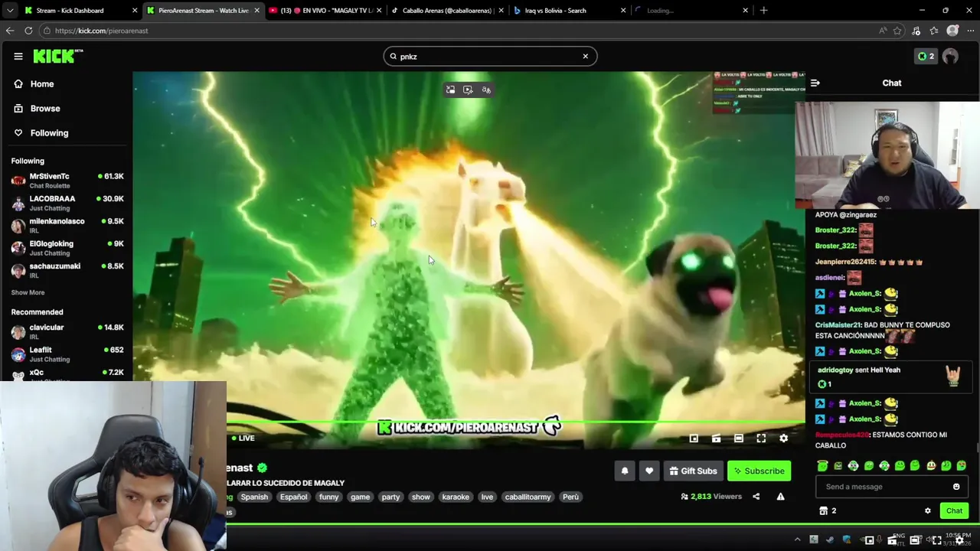Toggle stream notifications with the bell button

pyautogui.click(x=625, y=471)
